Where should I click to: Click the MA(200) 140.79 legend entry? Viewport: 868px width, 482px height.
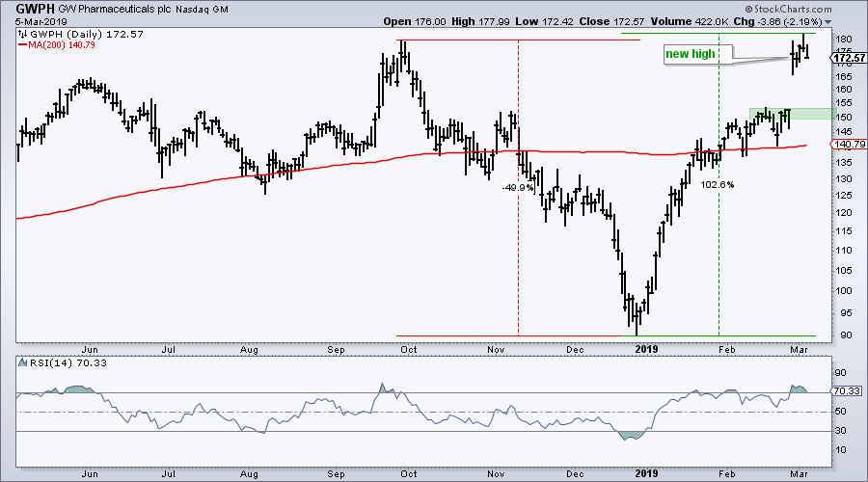click(x=62, y=44)
